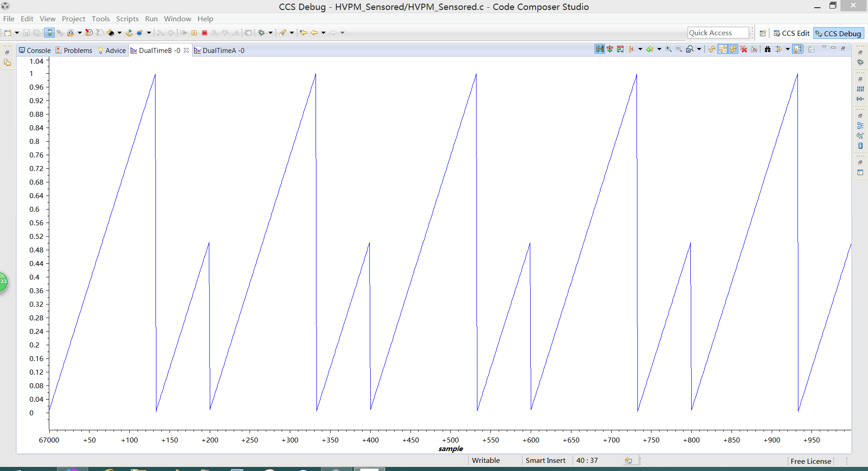The height and width of the screenshot is (471, 868).
Task: Open the Window menu
Action: pos(177,19)
